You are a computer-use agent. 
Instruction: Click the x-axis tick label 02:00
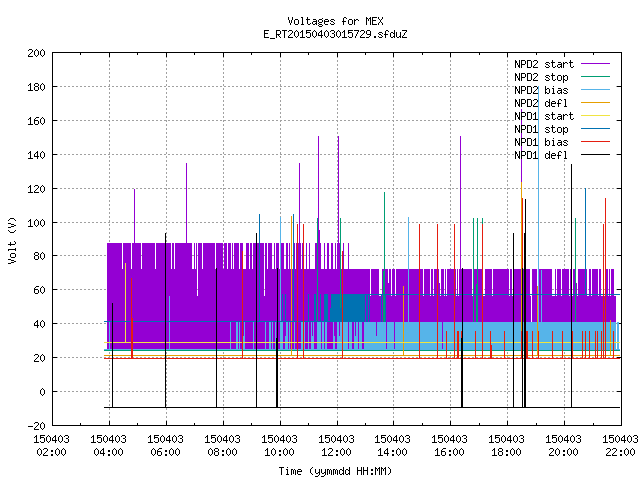[x=51, y=452]
